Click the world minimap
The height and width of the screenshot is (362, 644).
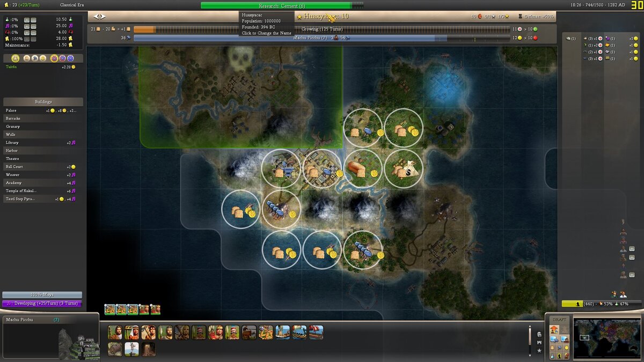coord(606,338)
